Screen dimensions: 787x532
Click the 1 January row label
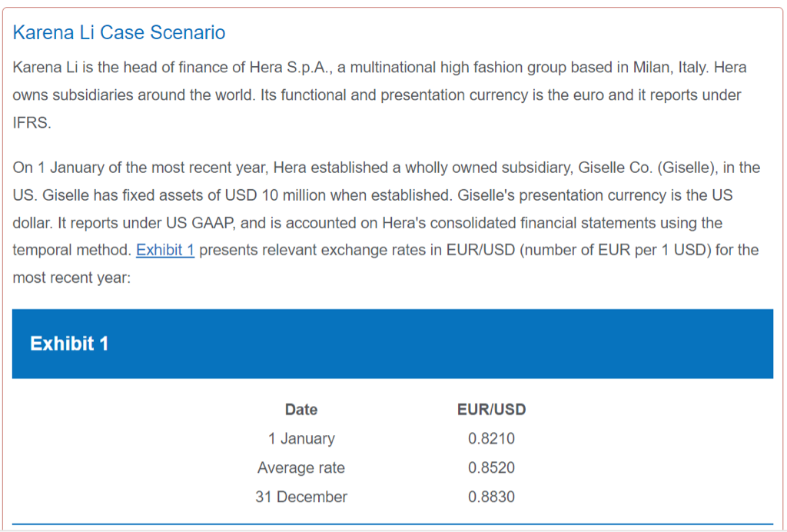[301, 439]
